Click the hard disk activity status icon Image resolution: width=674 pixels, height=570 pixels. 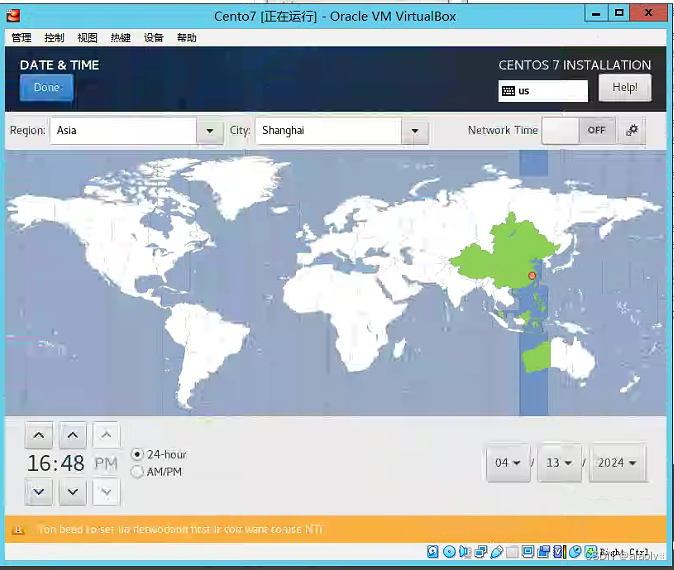pyautogui.click(x=432, y=552)
